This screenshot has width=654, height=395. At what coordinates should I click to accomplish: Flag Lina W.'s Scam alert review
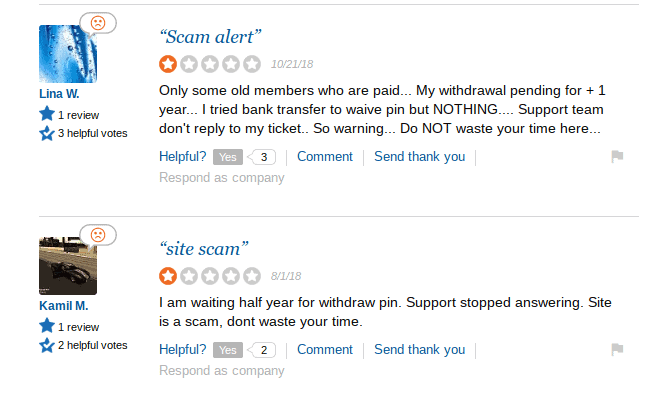tap(617, 156)
